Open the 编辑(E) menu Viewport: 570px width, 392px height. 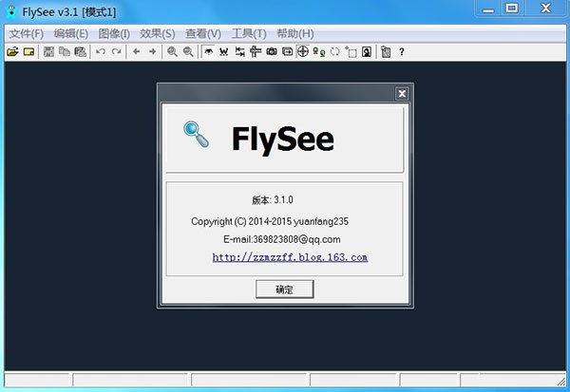(71, 34)
